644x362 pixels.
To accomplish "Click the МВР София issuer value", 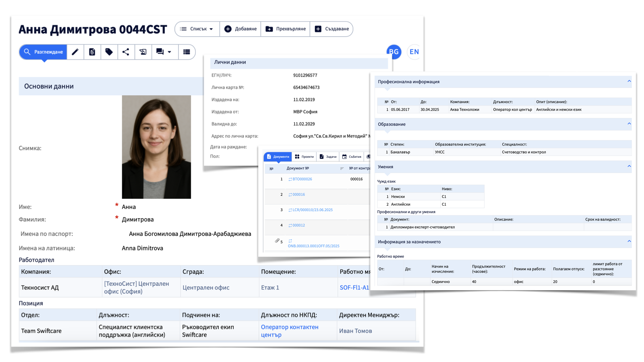I will coord(305,112).
